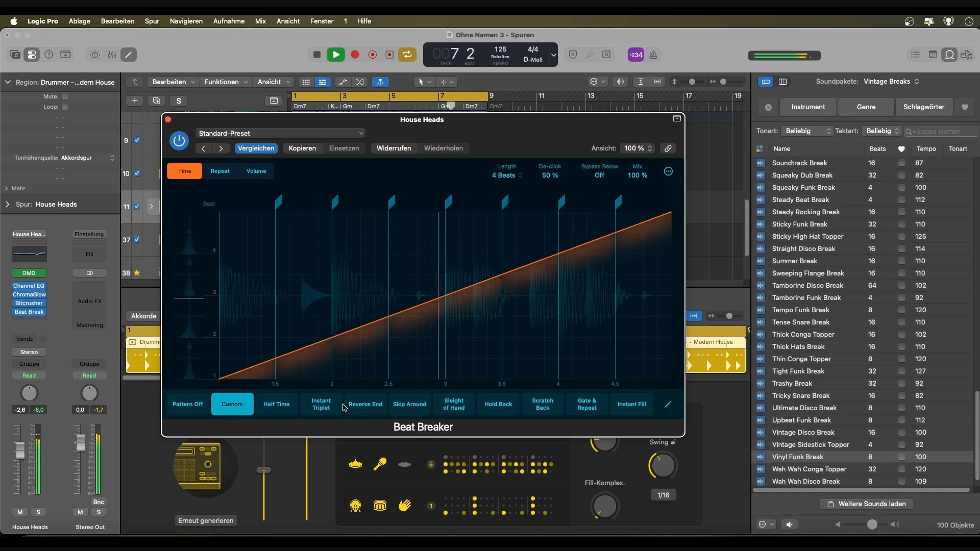Toggle the purple 1234 count-in icon

tap(636, 55)
